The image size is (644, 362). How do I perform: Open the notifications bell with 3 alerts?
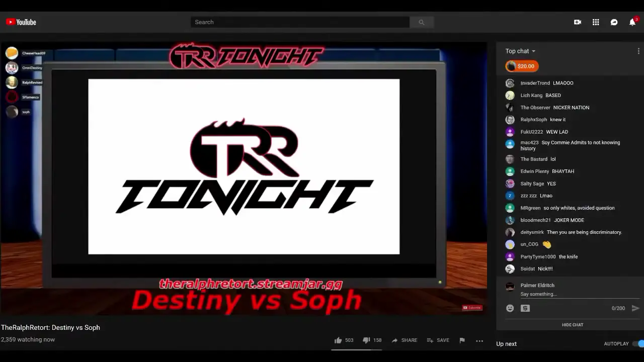(632, 22)
